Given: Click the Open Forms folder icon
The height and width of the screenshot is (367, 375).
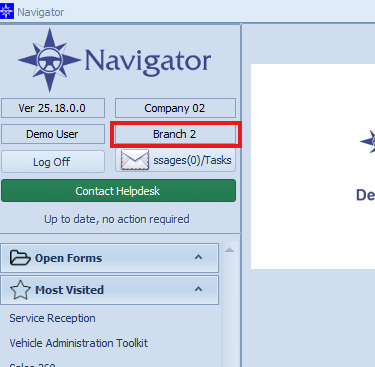Looking at the screenshot, I should coord(20,258).
